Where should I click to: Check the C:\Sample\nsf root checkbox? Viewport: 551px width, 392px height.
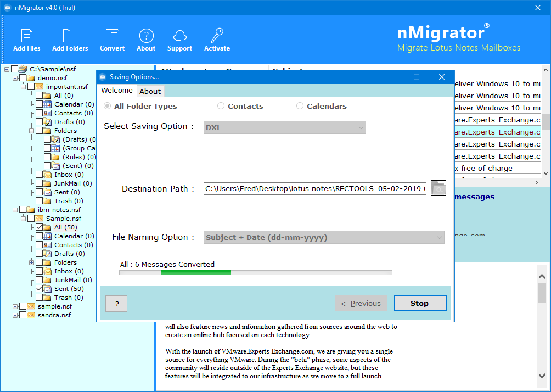pos(14,69)
